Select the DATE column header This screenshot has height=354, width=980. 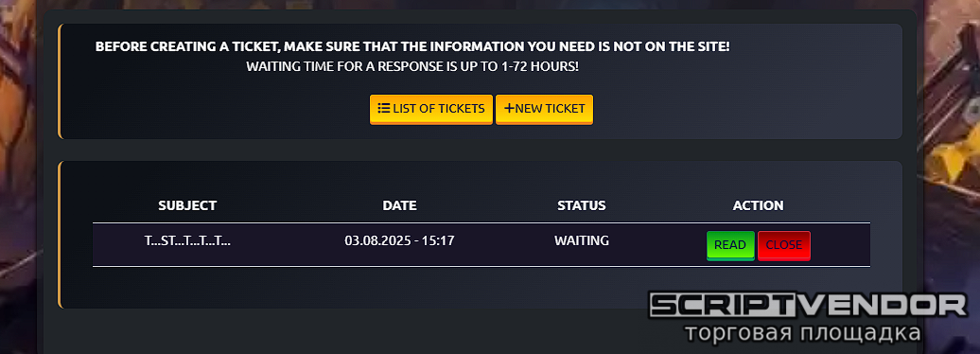point(400,205)
